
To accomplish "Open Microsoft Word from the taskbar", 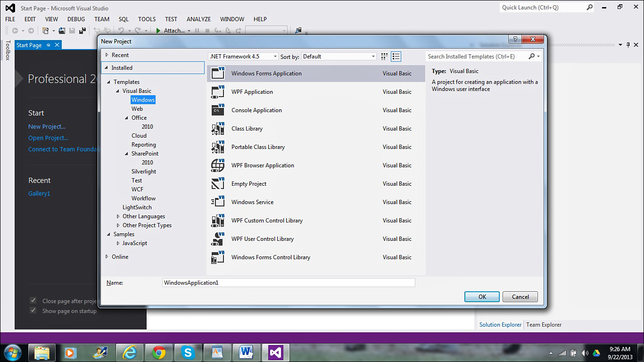I will 246,353.
